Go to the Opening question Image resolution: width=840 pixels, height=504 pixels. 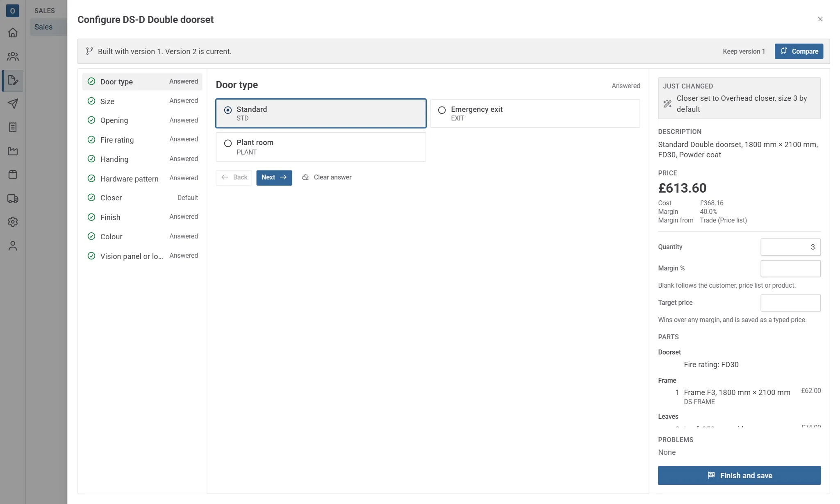click(142, 120)
